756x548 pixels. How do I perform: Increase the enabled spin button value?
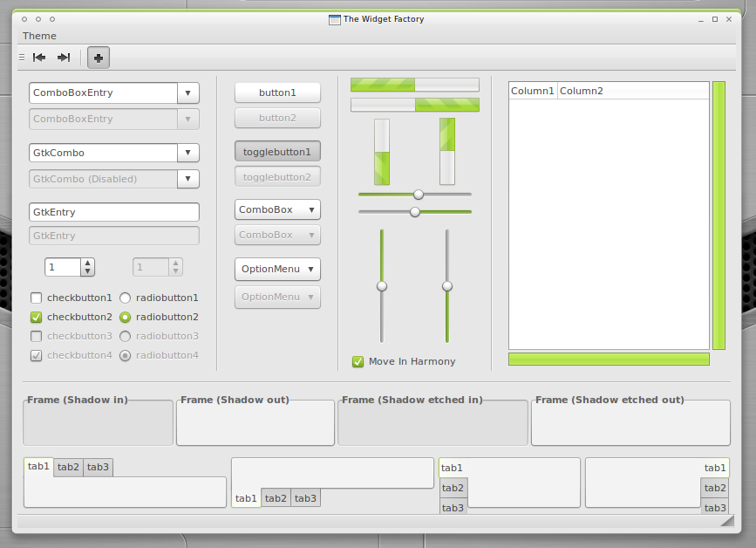point(87,263)
